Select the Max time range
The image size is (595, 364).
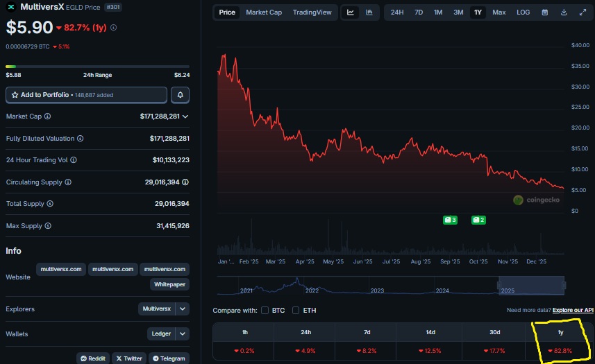point(498,12)
